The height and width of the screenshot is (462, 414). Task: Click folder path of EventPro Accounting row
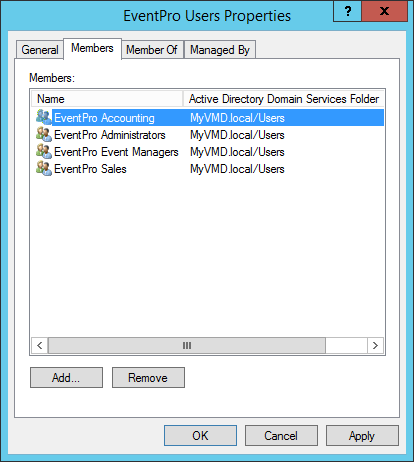pyautogui.click(x=237, y=118)
